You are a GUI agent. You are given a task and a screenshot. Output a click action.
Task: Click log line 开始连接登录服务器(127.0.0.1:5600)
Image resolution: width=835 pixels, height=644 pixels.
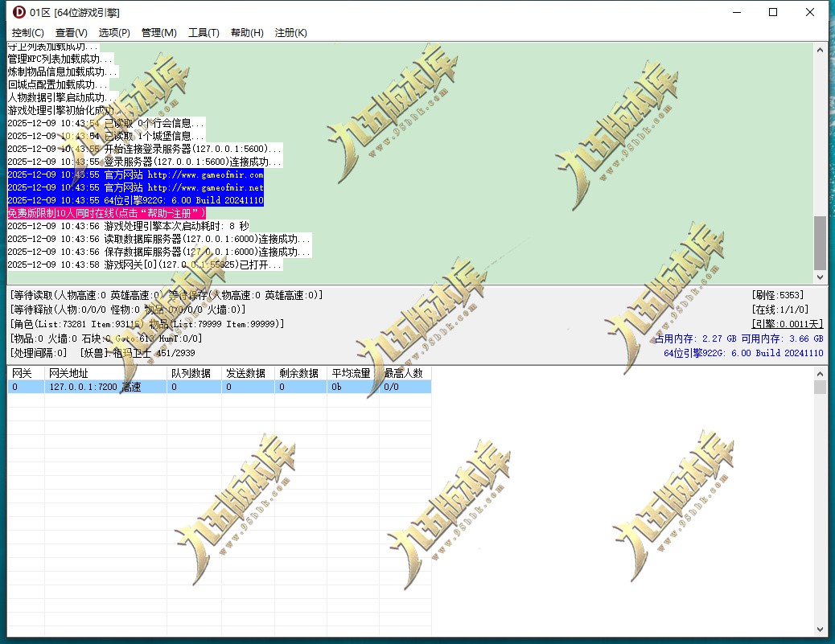[x=144, y=149]
